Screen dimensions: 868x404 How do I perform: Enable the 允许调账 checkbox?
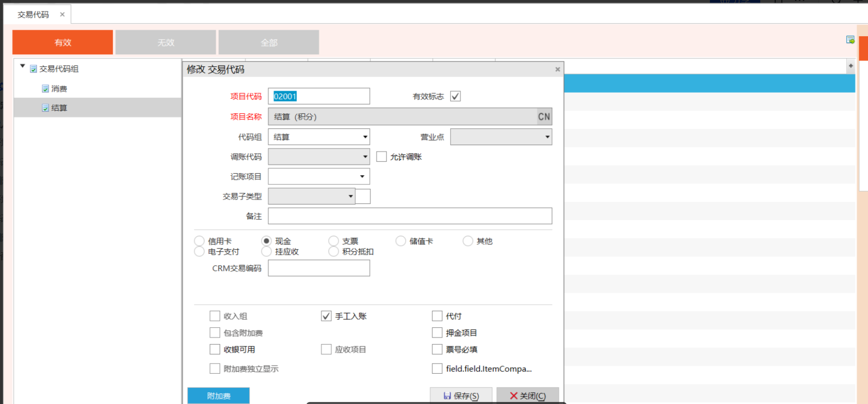tap(382, 157)
